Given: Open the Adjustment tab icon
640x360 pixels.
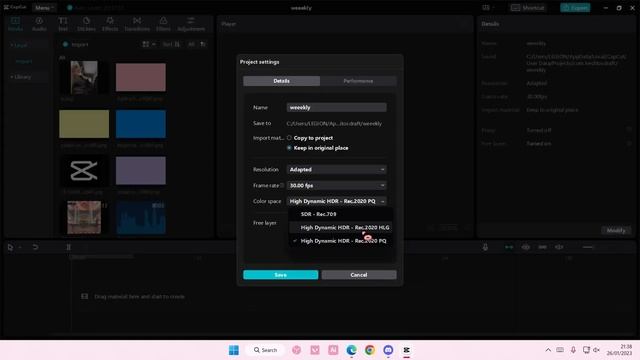Looking at the screenshot, I should click(x=191, y=24).
